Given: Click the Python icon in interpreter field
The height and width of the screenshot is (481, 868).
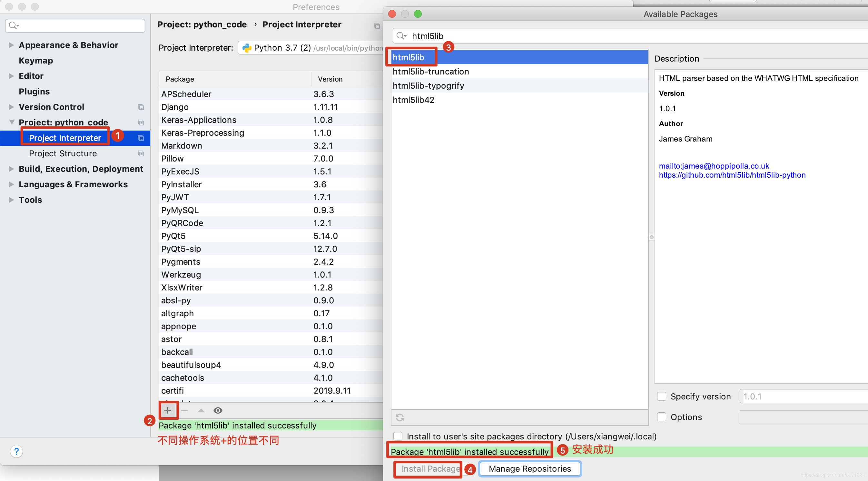Looking at the screenshot, I should coord(247,48).
